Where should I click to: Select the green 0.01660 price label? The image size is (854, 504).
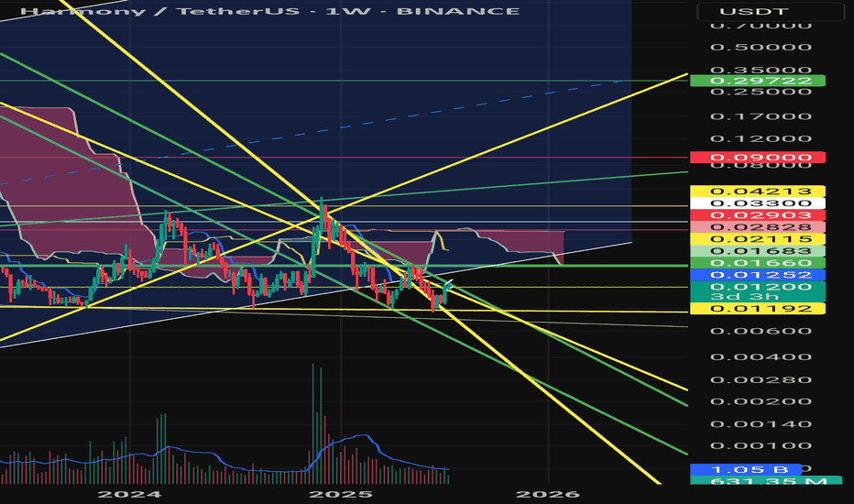757,263
